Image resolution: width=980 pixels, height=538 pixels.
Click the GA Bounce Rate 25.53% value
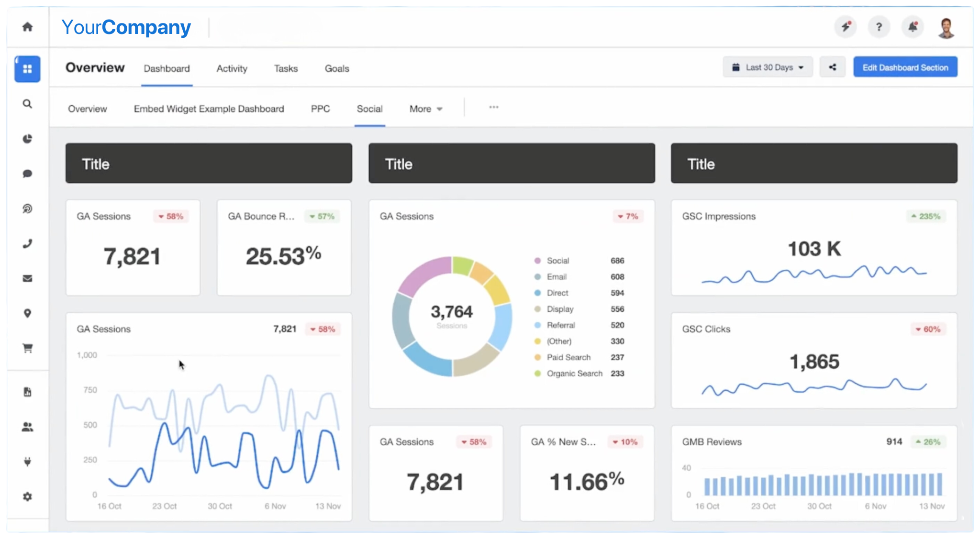tap(283, 256)
